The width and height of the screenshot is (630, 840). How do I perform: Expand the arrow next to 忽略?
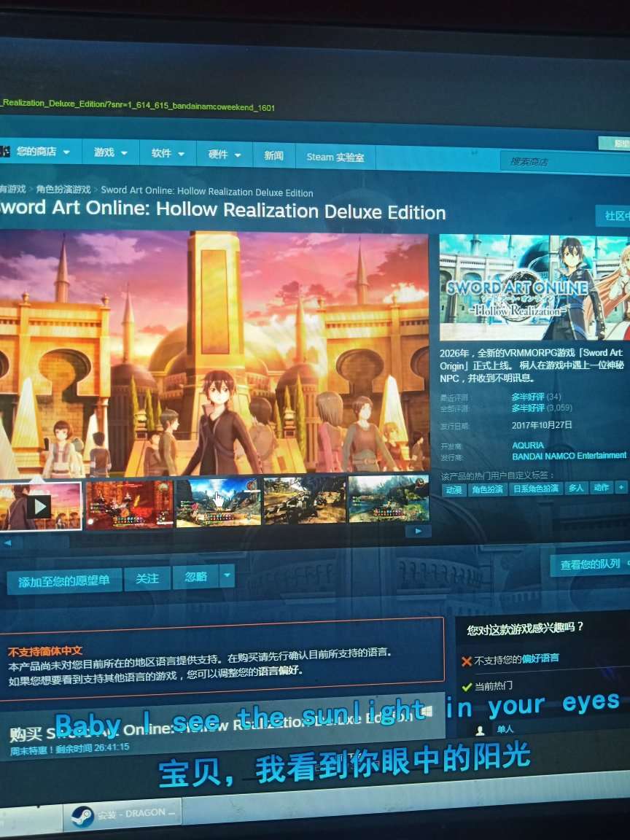pos(227,575)
